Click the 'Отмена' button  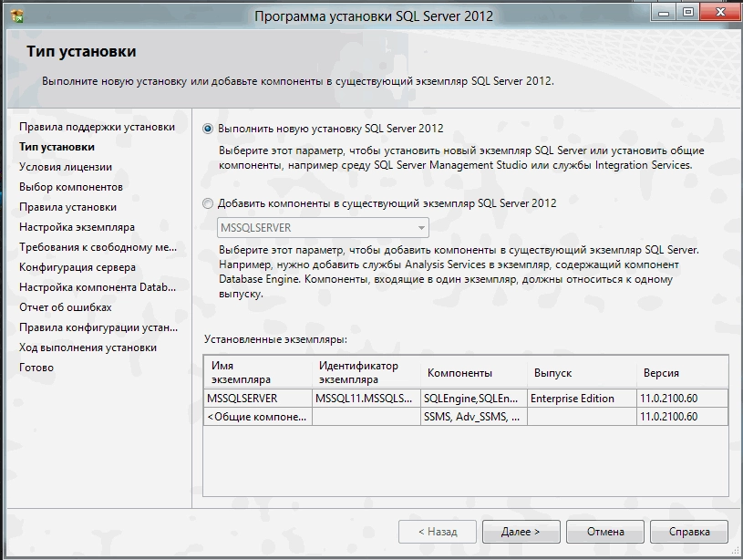pos(605,532)
